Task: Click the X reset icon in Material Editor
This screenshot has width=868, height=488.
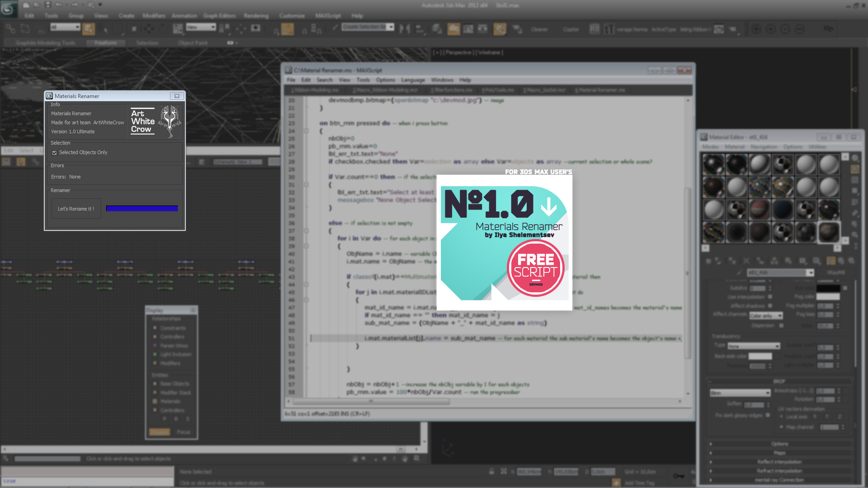Action: pyautogui.click(x=746, y=261)
